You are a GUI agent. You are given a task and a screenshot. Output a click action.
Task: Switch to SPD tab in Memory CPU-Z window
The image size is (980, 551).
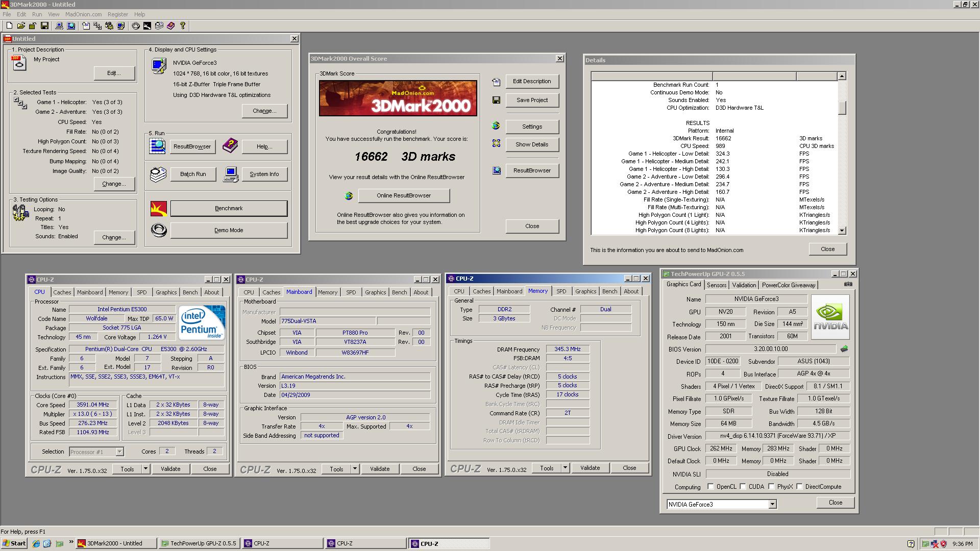[561, 291]
